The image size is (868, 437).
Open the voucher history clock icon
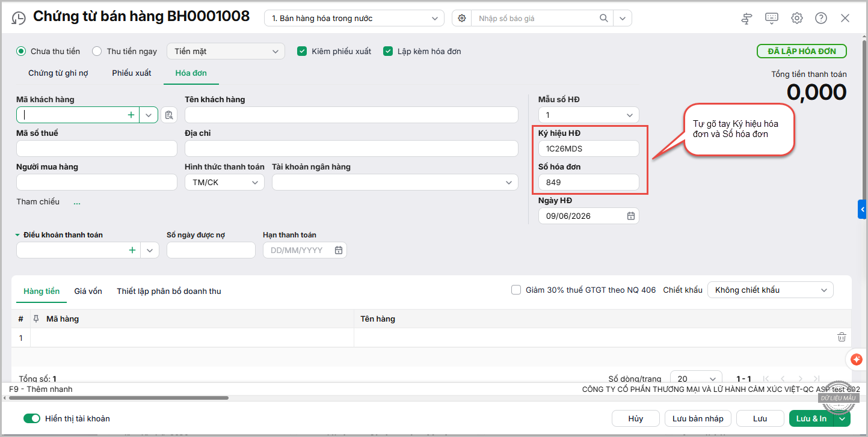tap(19, 18)
